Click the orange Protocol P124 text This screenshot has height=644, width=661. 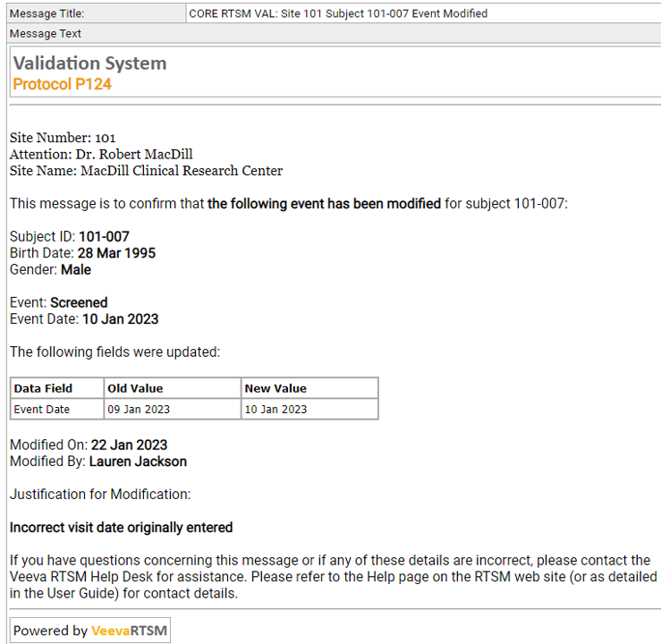click(x=62, y=84)
